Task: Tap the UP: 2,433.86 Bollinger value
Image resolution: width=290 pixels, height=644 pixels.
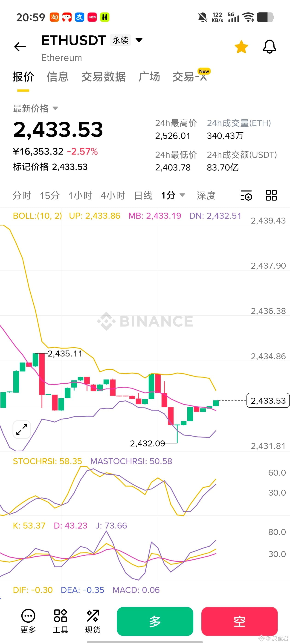Action: (95, 216)
